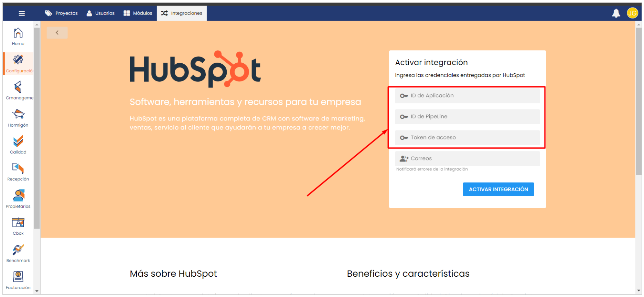
Task: Open the Hormigón module
Action: 18,118
